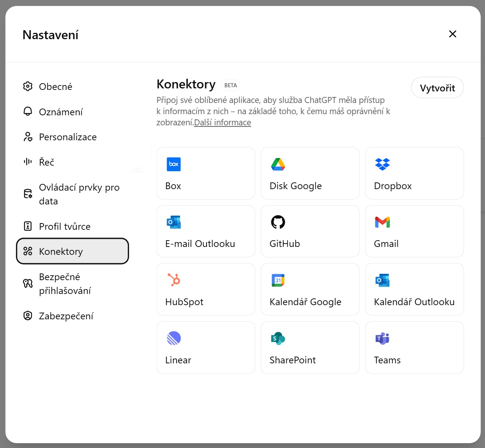Choose the E-mail Outlooku connector name
This screenshot has height=448, width=485.
click(200, 244)
